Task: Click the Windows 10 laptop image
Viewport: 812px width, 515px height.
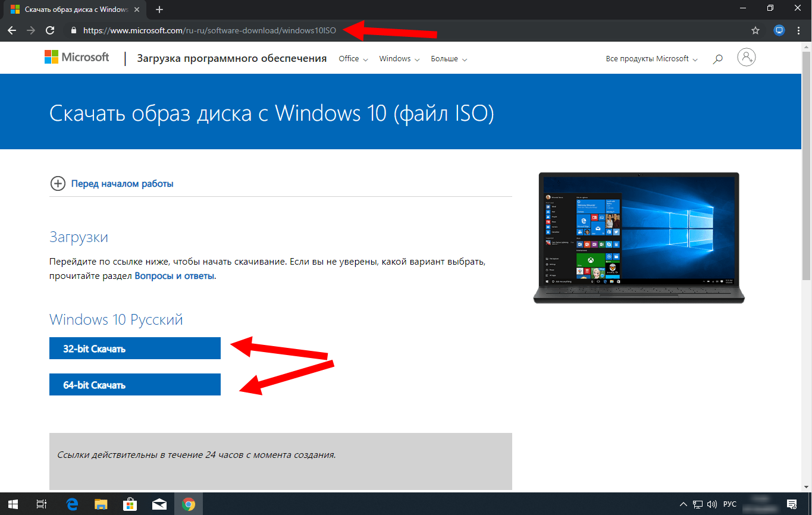Action: click(x=639, y=238)
